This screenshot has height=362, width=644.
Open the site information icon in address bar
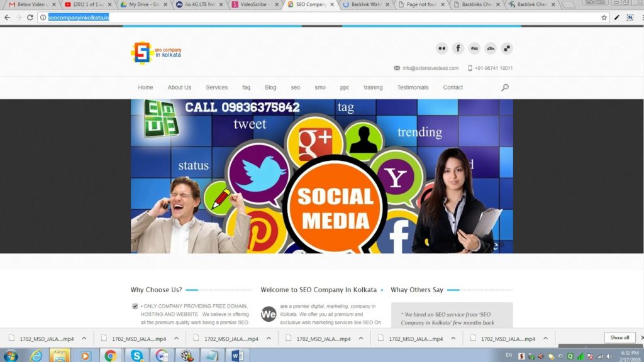(x=43, y=17)
